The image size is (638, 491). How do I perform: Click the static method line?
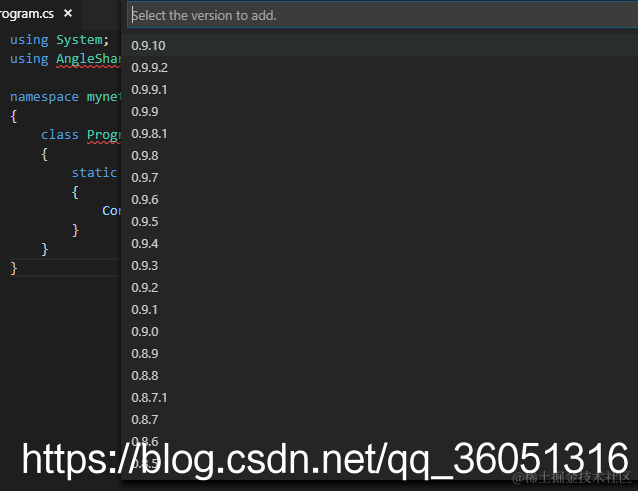pos(94,172)
